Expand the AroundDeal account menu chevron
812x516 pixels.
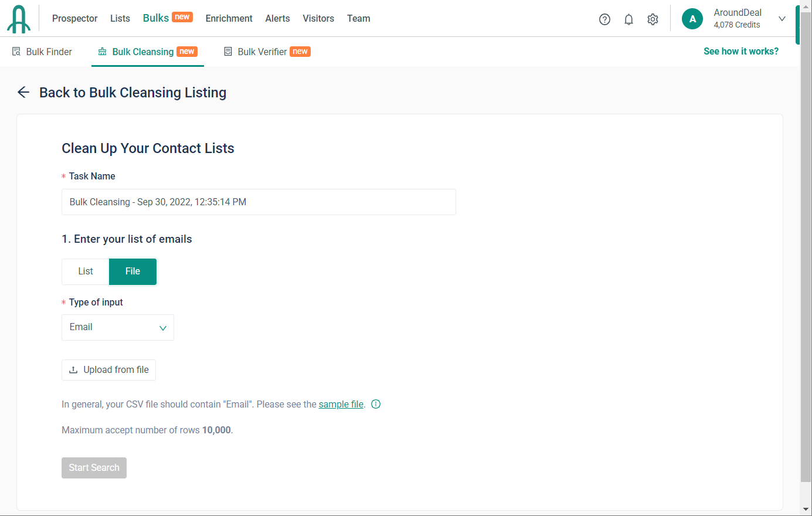coord(782,19)
